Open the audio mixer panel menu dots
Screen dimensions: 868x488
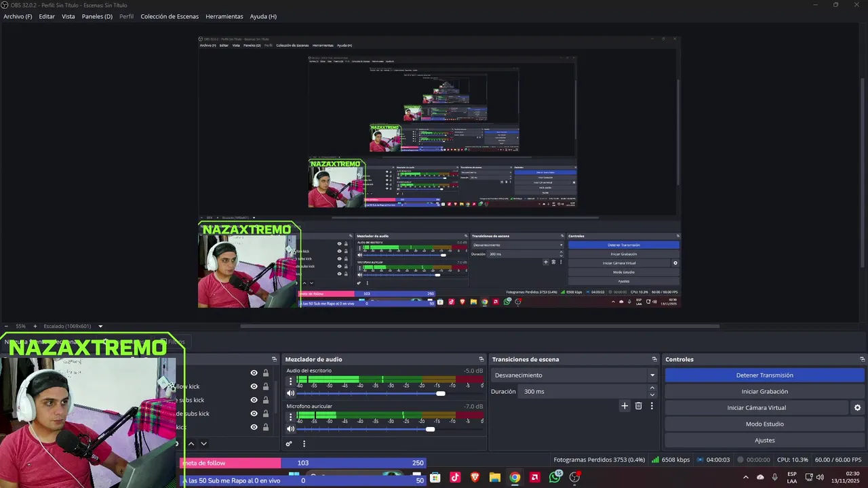click(304, 444)
